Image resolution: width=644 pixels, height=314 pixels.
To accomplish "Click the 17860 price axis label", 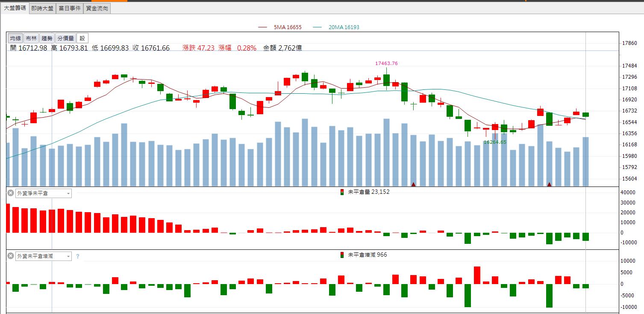I will pyautogui.click(x=630, y=43).
